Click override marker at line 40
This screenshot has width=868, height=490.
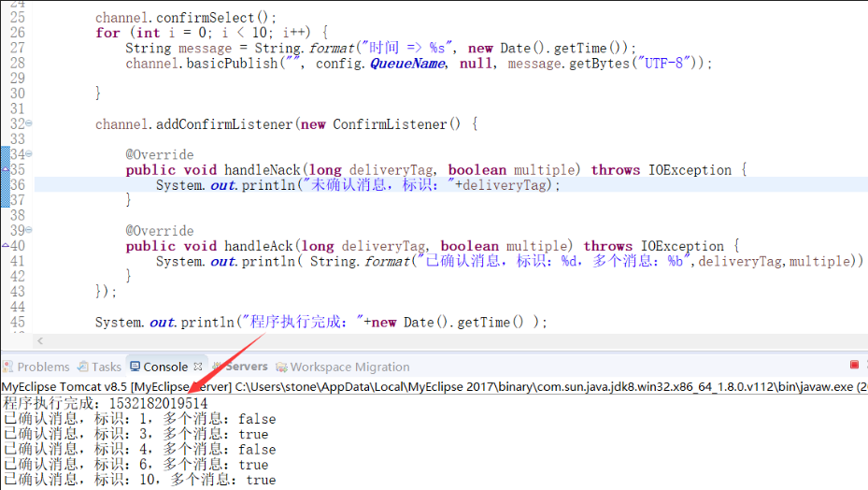(x=6, y=245)
